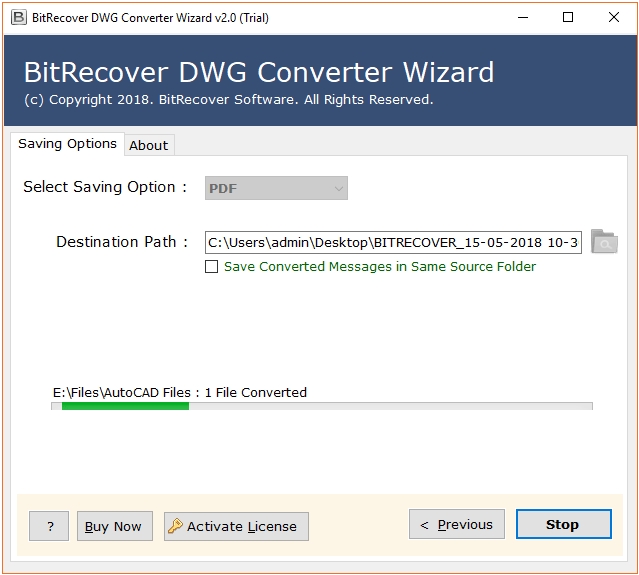Click the BitRecover app icon in title bar
Screen dimensions: 639x575
coord(17,17)
